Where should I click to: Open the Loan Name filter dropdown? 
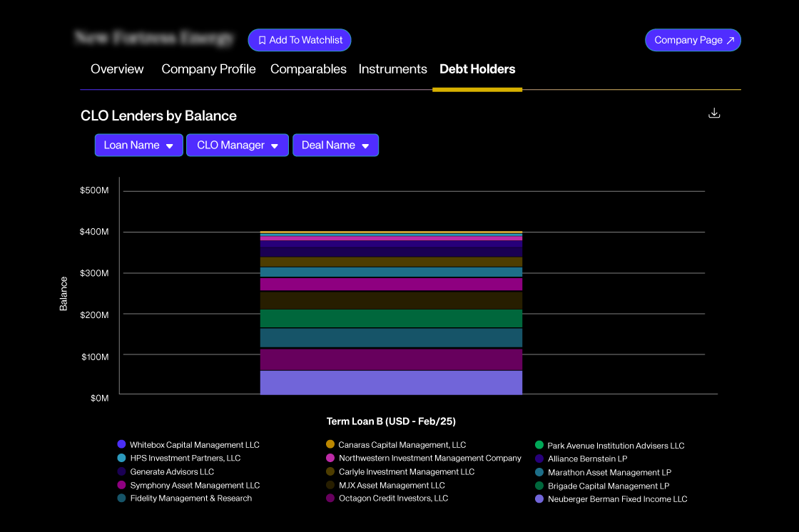138,145
